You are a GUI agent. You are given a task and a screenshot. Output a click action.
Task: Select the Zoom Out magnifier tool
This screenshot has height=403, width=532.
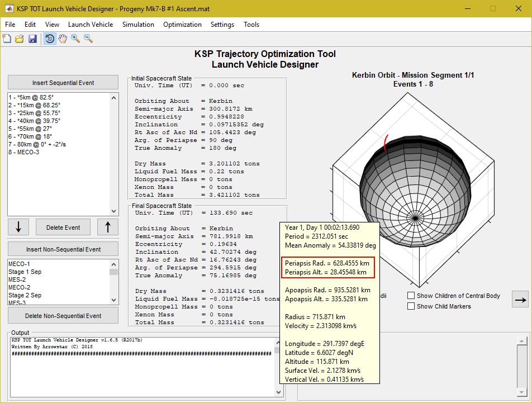[88, 39]
